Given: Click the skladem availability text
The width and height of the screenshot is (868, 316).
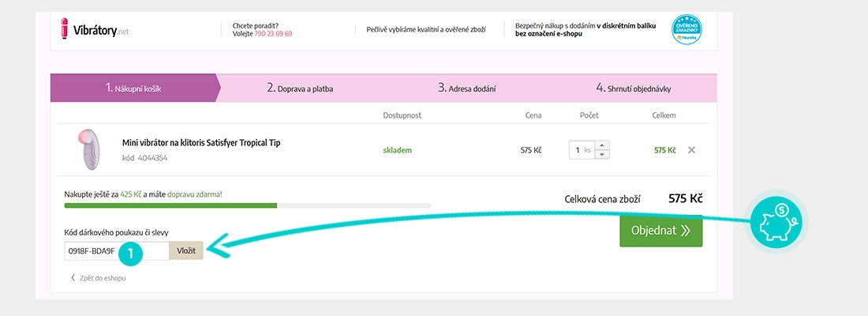Looking at the screenshot, I should (398, 149).
